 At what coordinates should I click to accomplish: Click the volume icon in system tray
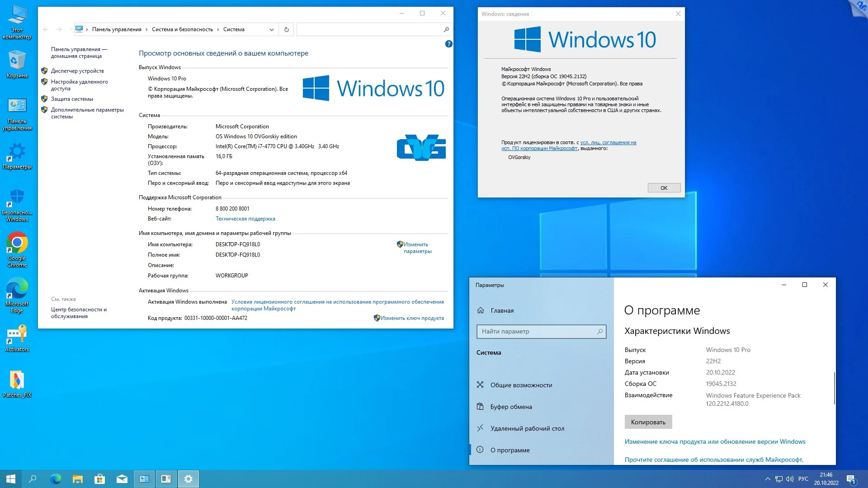tap(790, 479)
